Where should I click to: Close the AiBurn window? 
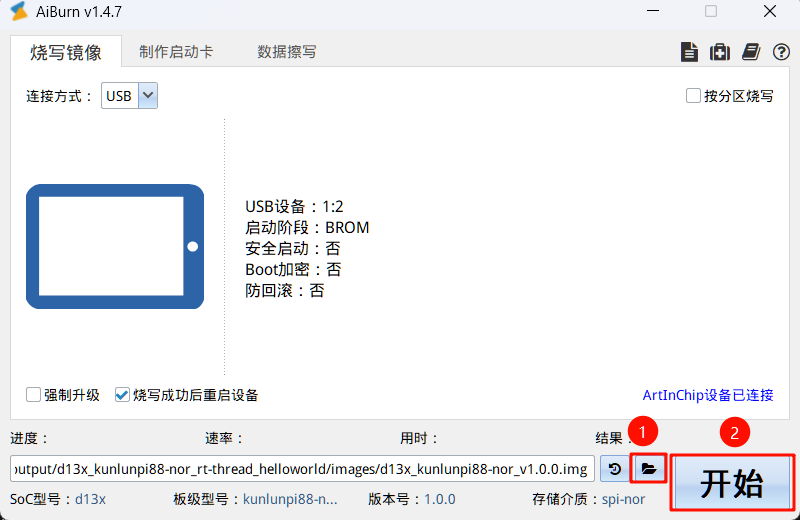[770, 11]
